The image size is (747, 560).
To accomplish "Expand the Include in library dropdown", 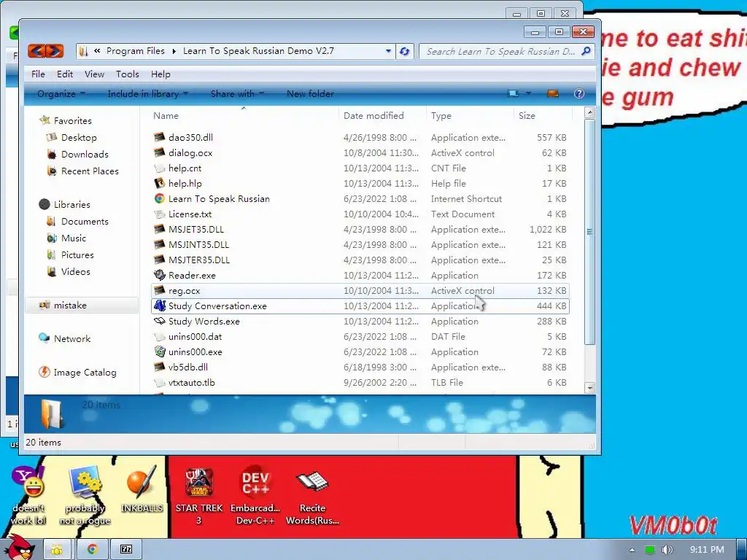I will (147, 94).
